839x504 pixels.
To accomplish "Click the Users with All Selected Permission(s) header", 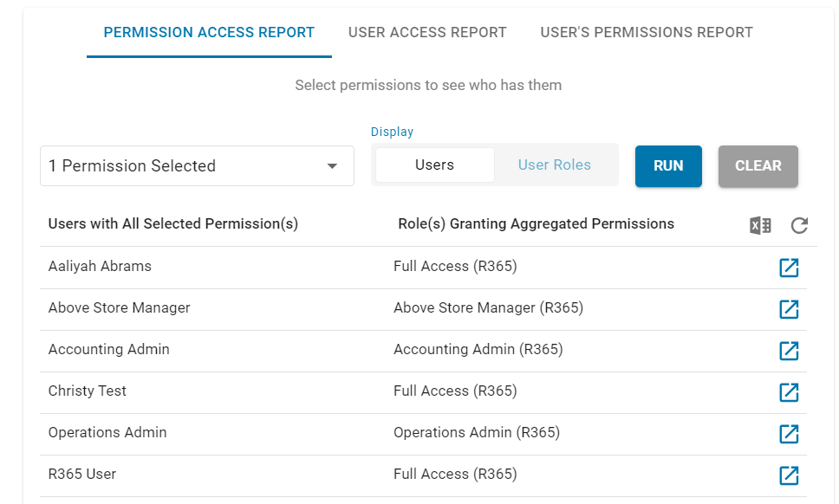I will click(173, 224).
